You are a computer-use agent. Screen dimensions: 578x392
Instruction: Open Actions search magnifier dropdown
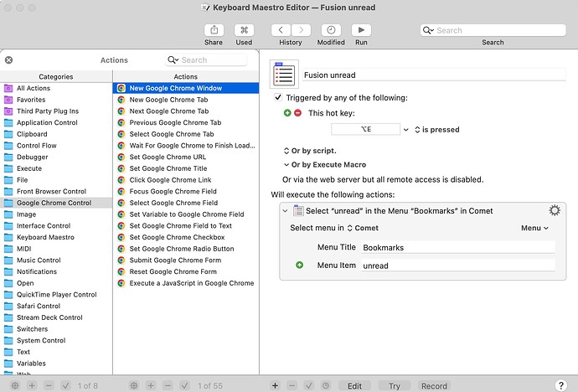pos(173,59)
